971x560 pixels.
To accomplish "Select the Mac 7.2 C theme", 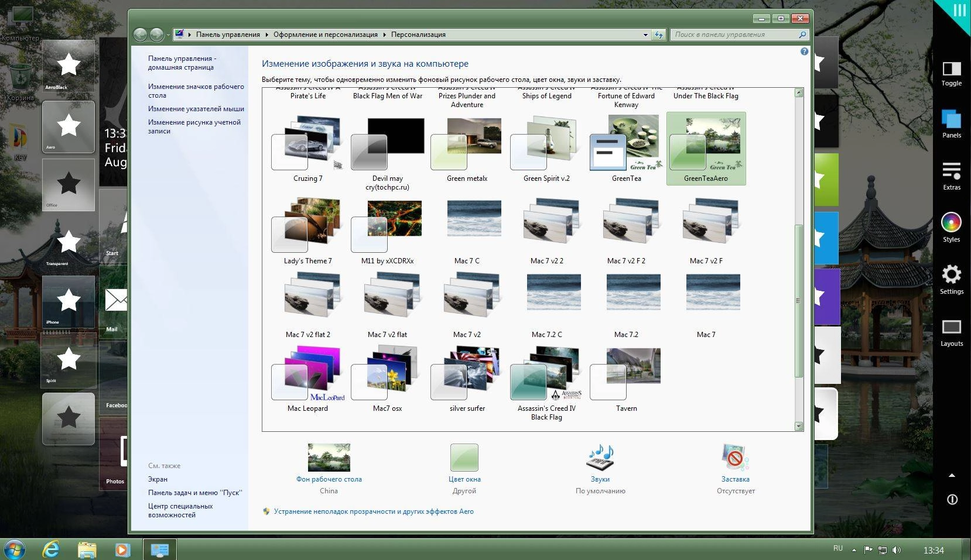I will 546,305.
